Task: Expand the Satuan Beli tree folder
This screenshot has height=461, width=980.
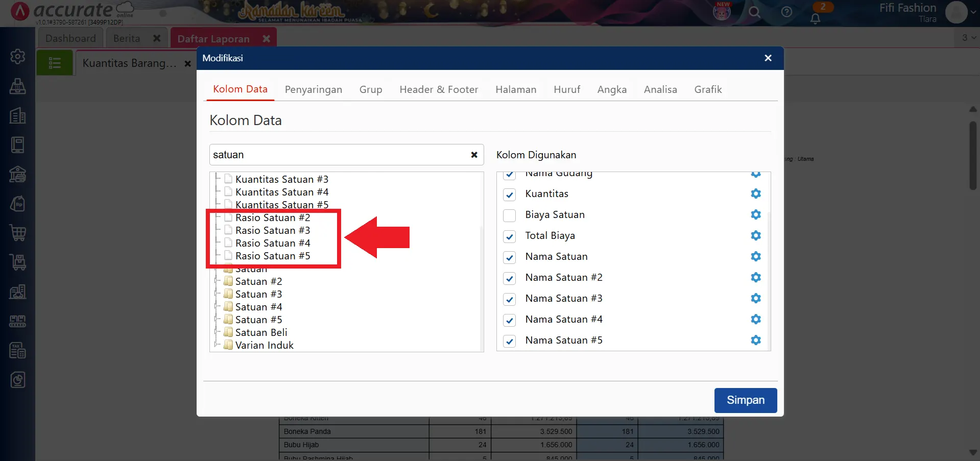Action: click(217, 332)
